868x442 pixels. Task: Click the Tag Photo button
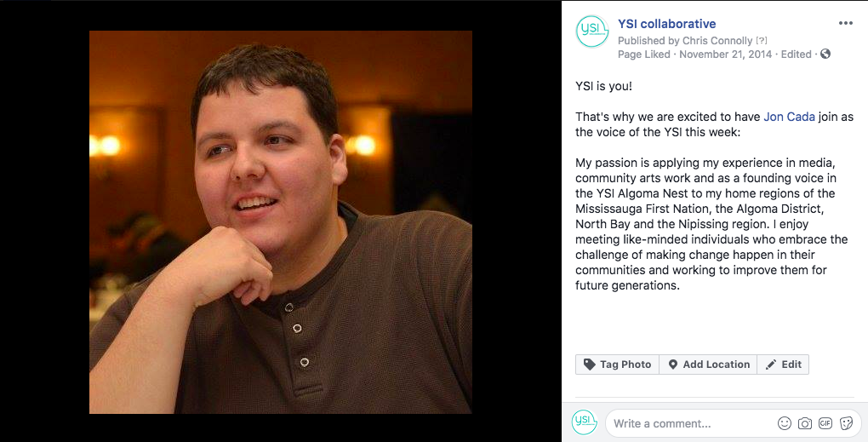[617, 365]
